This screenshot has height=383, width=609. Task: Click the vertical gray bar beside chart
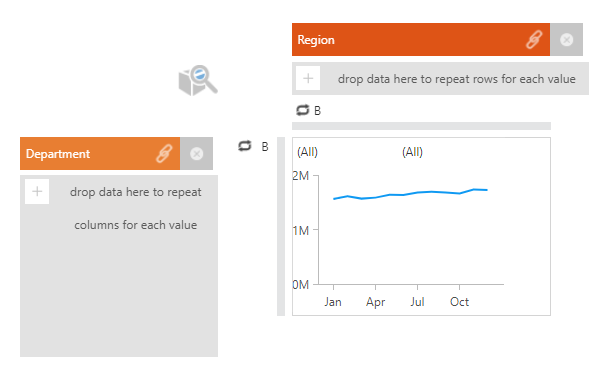click(281, 226)
